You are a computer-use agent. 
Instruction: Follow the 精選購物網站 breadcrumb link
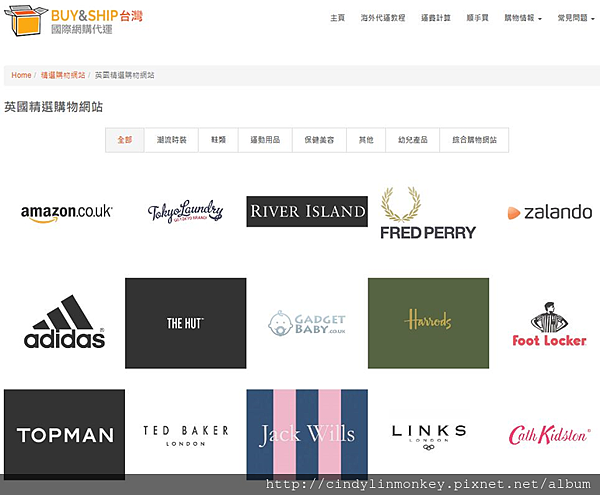(x=63, y=75)
